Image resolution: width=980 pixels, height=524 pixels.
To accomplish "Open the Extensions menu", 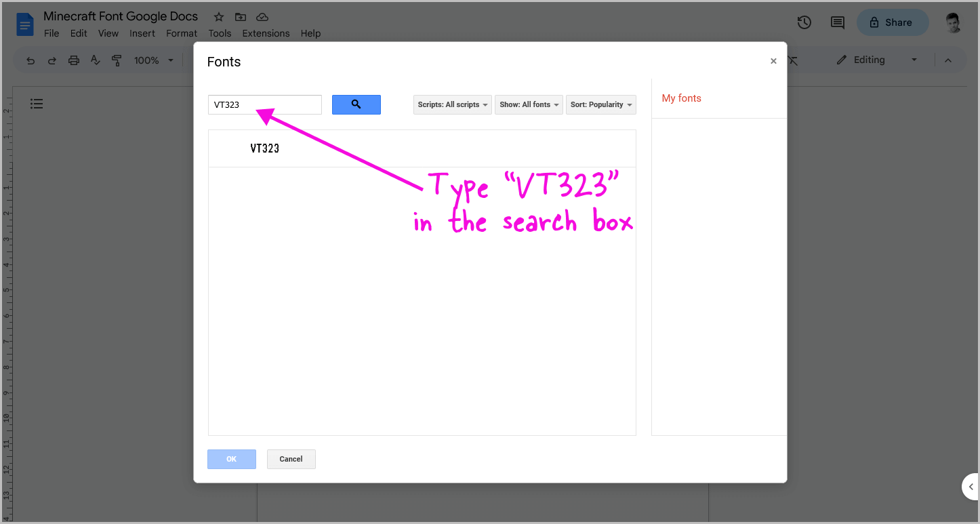I will pyautogui.click(x=266, y=33).
